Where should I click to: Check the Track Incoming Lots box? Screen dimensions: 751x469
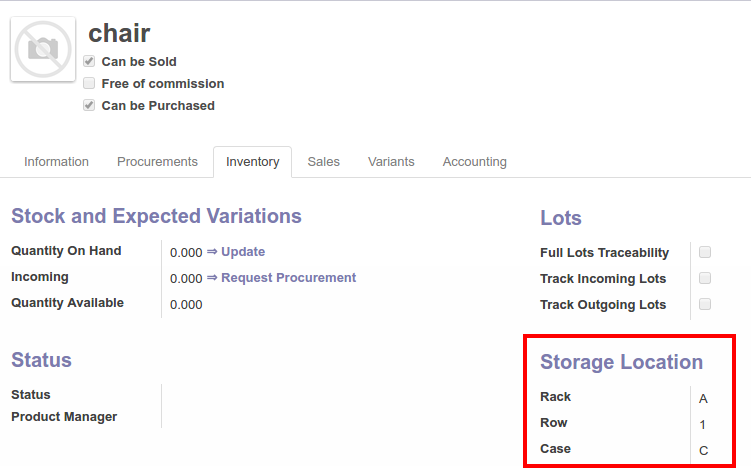[x=705, y=278]
